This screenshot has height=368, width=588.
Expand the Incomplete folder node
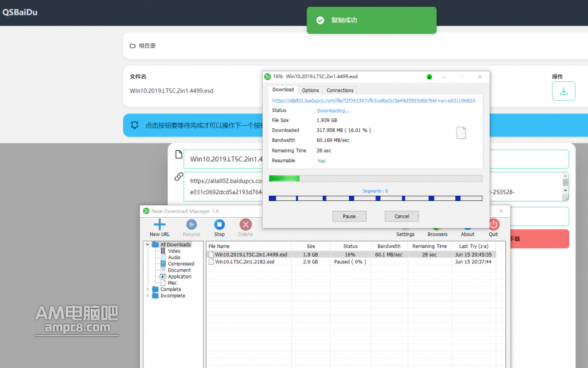(x=148, y=295)
